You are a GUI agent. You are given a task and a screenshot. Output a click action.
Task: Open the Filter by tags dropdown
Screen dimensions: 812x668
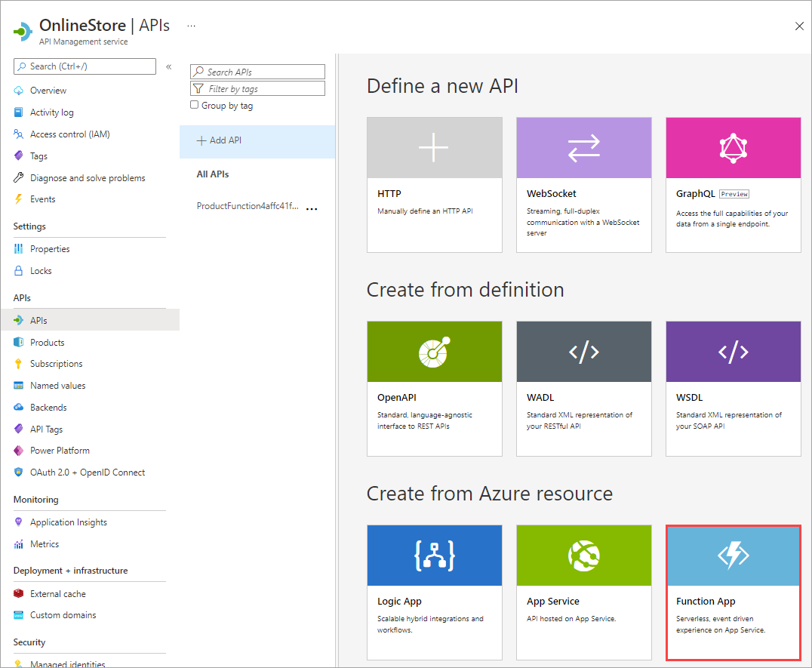point(257,88)
